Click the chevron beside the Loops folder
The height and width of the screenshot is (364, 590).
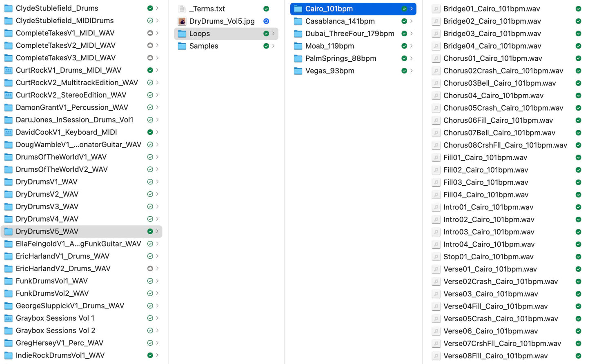(x=273, y=33)
